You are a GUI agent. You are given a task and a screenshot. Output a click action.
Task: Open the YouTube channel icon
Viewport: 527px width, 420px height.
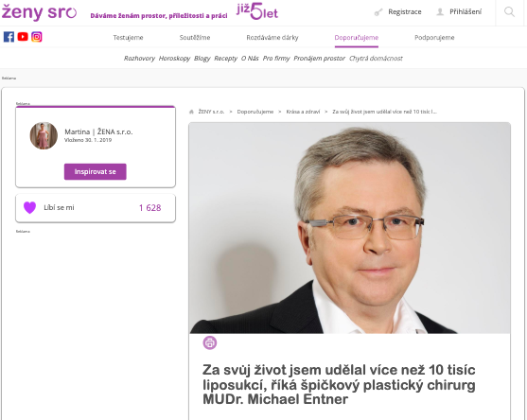coord(23,37)
